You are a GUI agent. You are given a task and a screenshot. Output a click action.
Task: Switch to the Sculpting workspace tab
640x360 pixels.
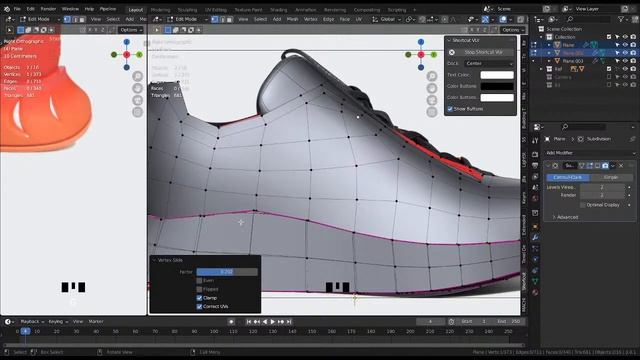187,9
